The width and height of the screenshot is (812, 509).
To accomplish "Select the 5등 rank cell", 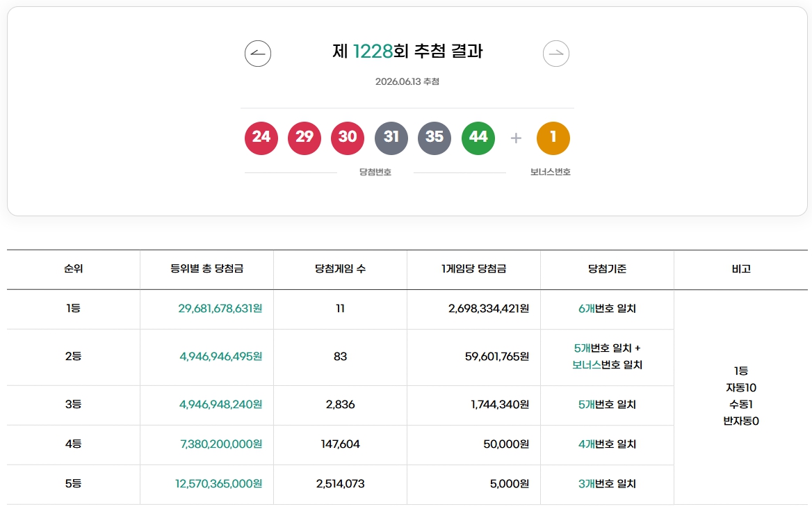I will [x=73, y=484].
